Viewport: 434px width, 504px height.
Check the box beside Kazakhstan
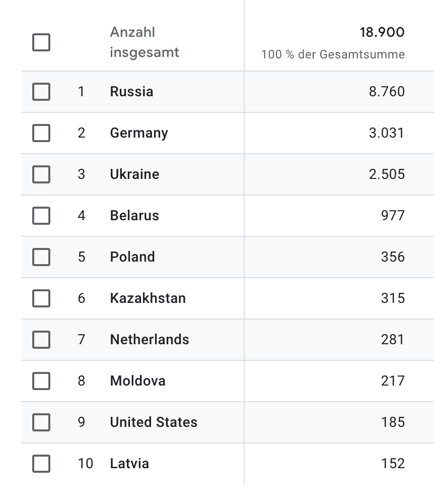41,298
